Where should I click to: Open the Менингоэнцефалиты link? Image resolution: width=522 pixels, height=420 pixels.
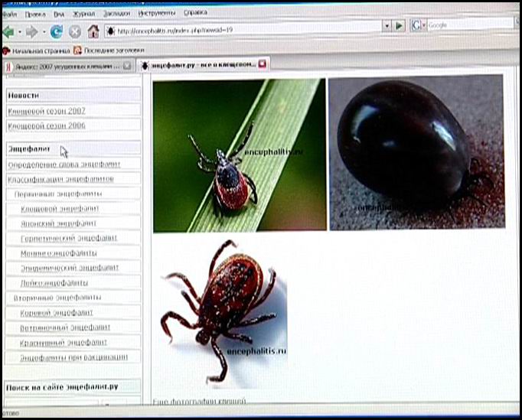click(59, 253)
